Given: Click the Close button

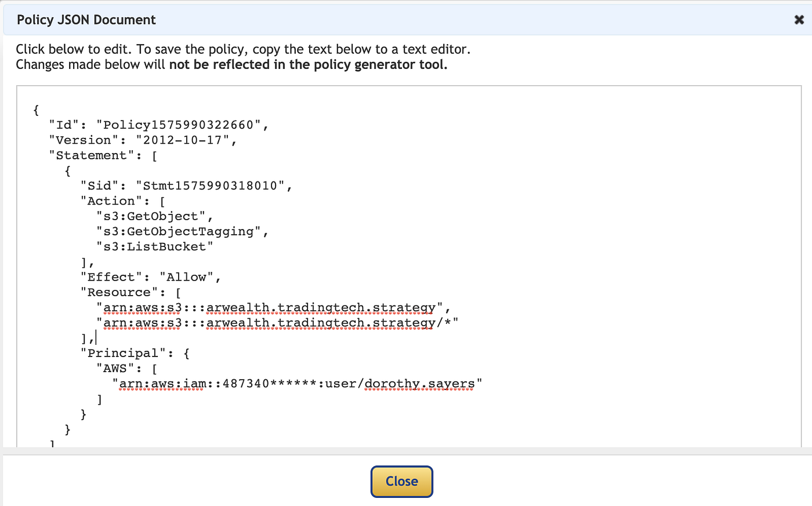Looking at the screenshot, I should point(401,481).
